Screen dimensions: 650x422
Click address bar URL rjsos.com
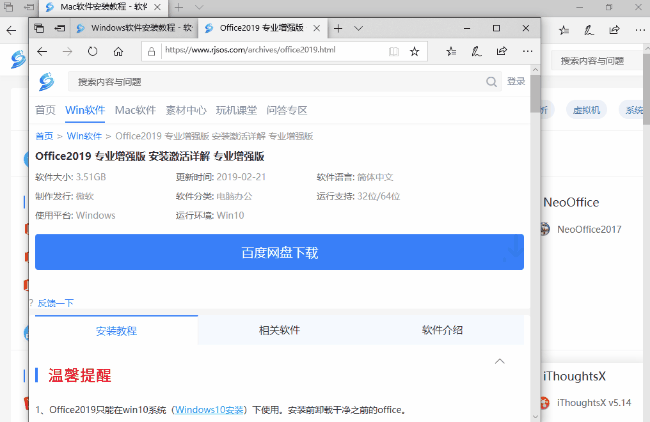tap(250, 50)
